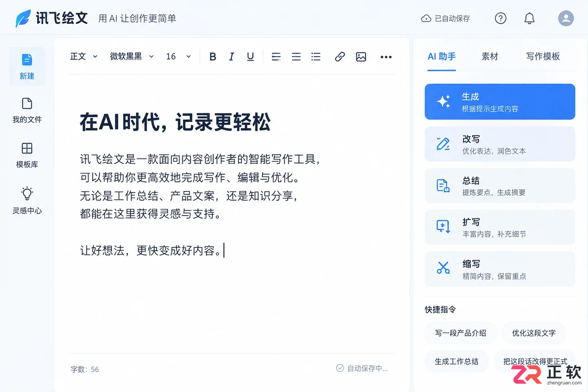This screenshot has height=392, width=588.
Task: Apply left text alignment
Action: click(276, 57)
